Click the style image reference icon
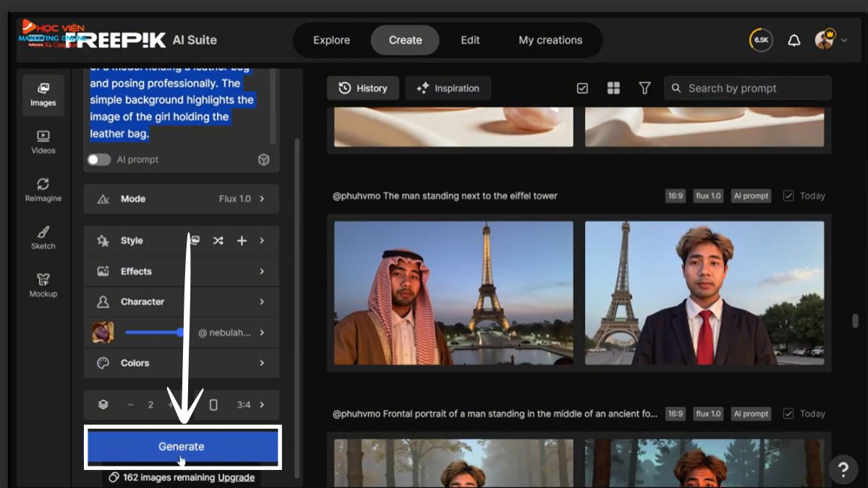Screen dimensions: 868x488 click(194, 241)
